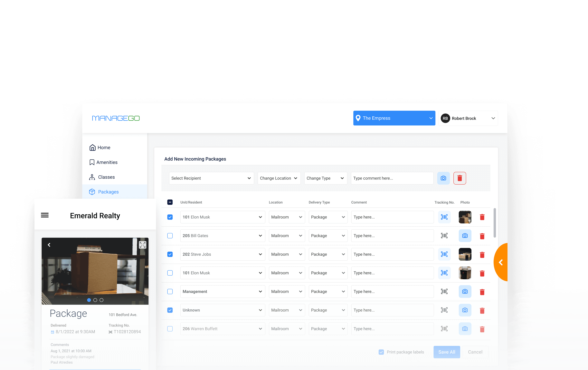The image size is (588, 370).
Task: Click barcode scan icon for 205 Bill Gates
Action: [x=444, y=236]
